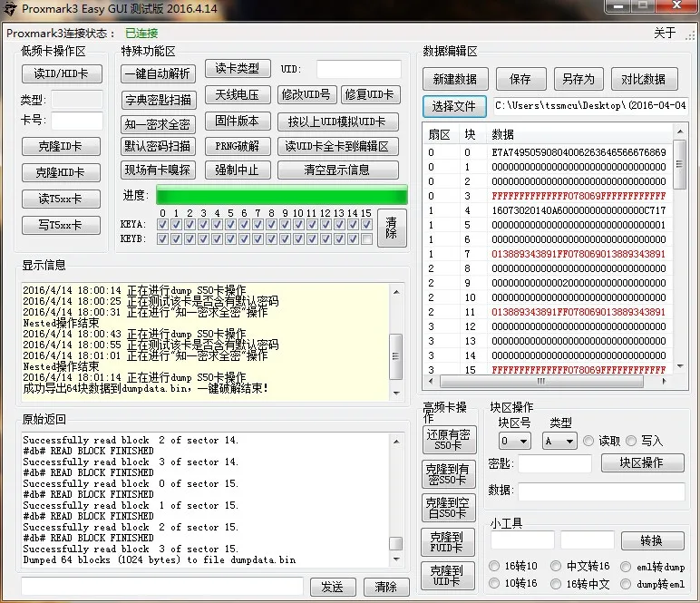Show 固件版本 firmware version
The width and height of the screenshot is (700, 603).
click(x=238, y=121)
